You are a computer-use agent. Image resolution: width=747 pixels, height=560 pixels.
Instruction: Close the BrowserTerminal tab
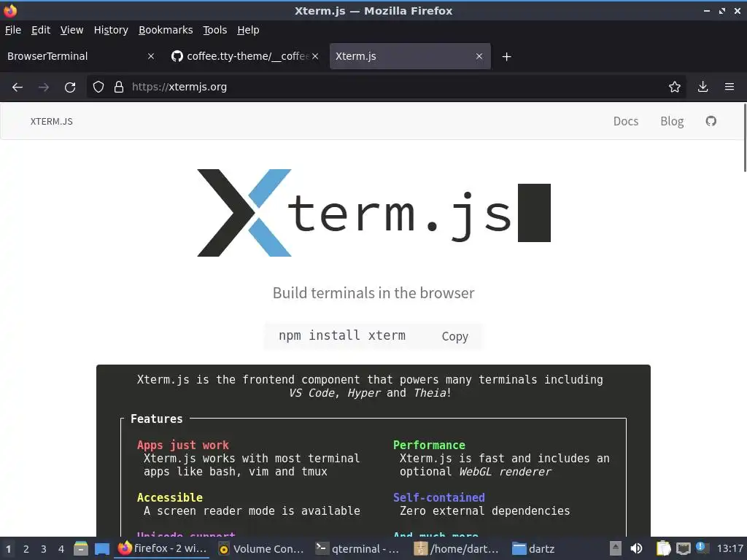point(151,56)
